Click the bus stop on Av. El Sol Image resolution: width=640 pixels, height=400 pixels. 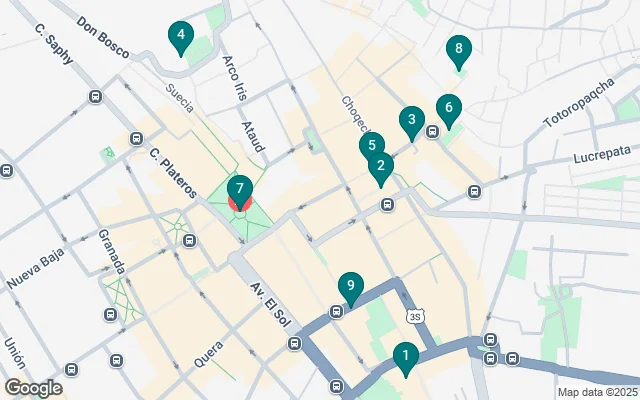pos(294,343)
